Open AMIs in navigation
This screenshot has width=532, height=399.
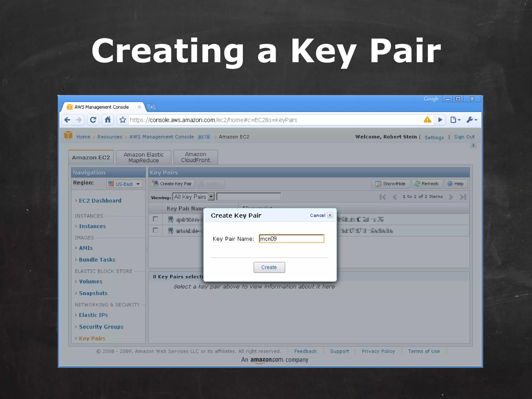86,248
